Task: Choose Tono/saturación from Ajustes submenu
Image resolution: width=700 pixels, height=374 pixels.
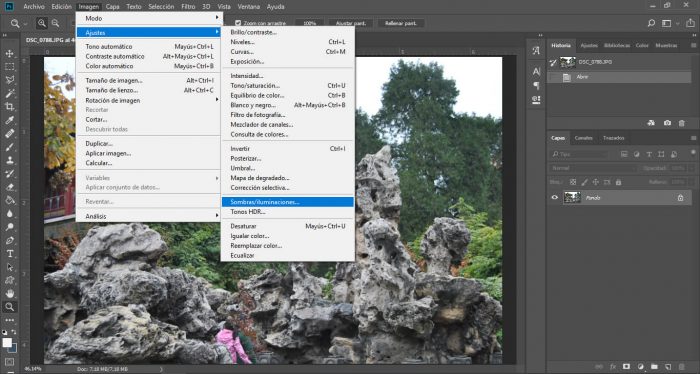Action: pos(288,86)
